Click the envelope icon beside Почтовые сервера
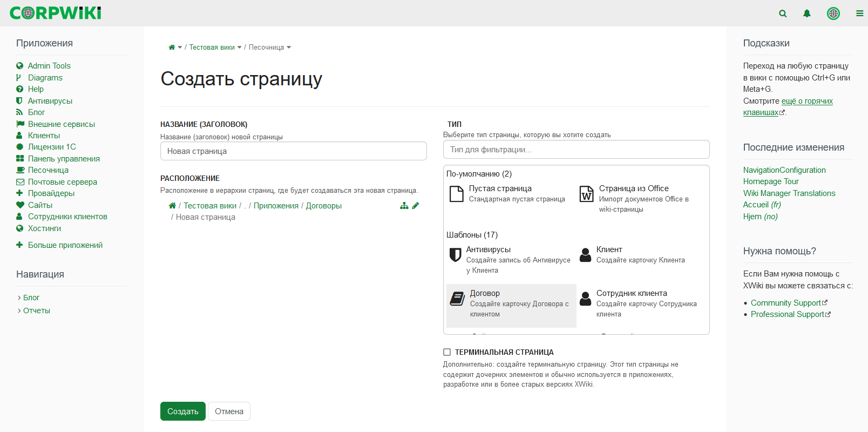The image size is (868, 432). [x=20, y=182]
